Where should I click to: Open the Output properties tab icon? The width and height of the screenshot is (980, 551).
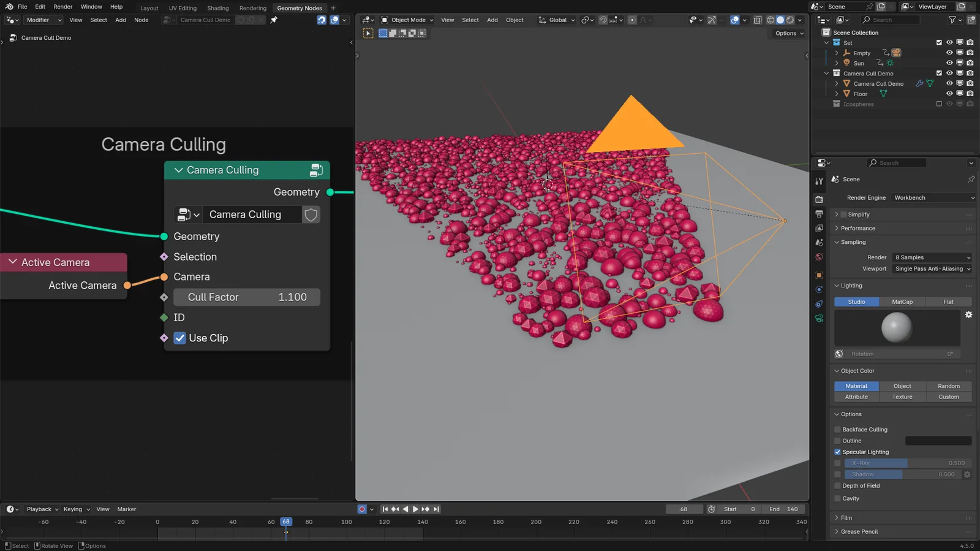pos(819,214)
